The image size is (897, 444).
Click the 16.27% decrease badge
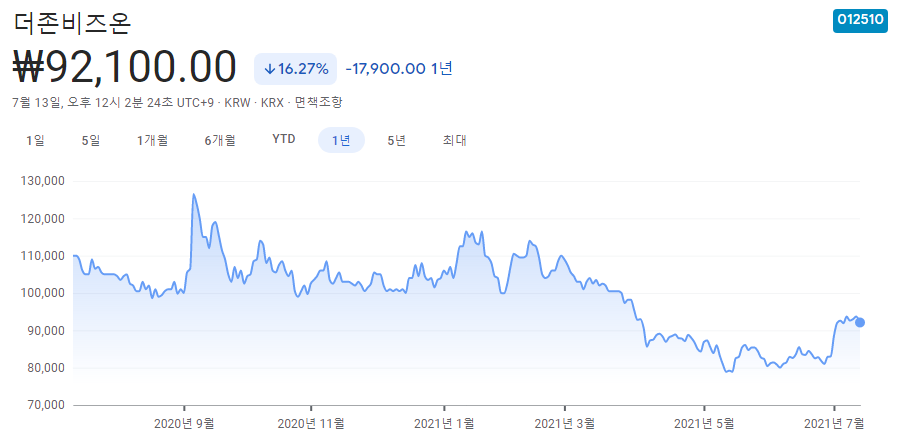(295, 69)
